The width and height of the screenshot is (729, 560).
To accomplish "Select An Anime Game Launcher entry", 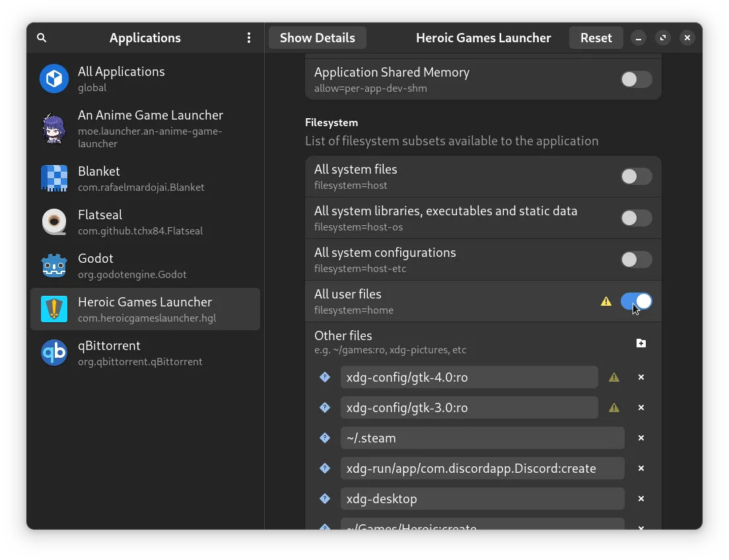I will coord(145,129).
